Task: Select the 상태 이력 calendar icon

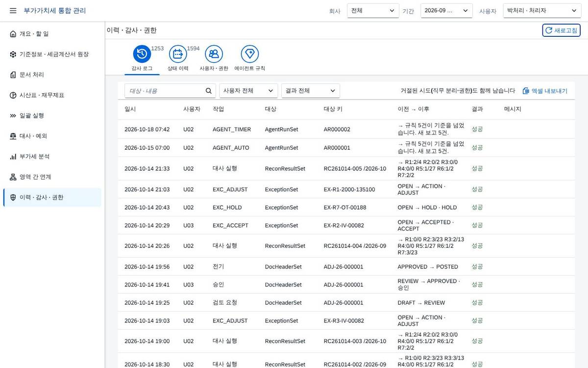Action: [178, 54]
